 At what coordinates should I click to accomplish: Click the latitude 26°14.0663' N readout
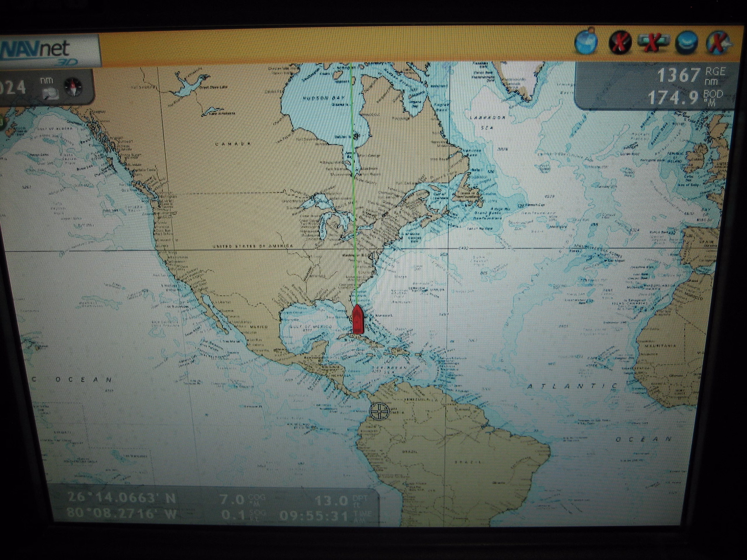pos(122,498)
